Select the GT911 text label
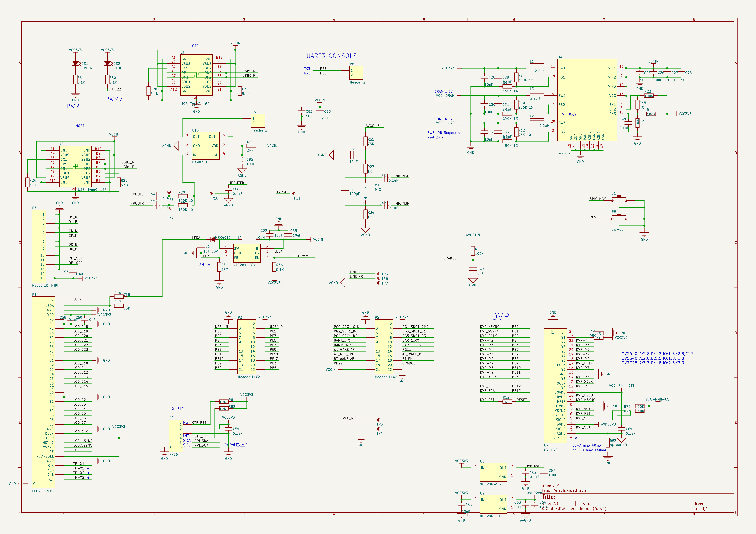This screenshot has height=534, width=756. (177, 409)
